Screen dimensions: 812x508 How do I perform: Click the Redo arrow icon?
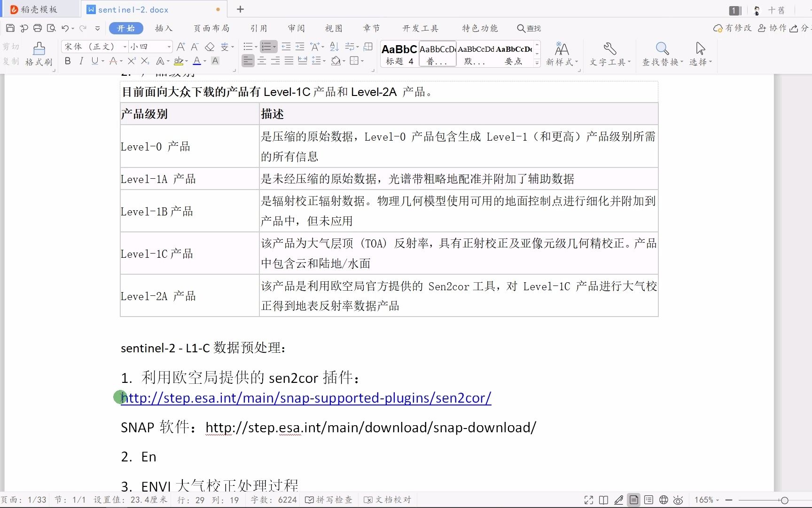[83, 28]
